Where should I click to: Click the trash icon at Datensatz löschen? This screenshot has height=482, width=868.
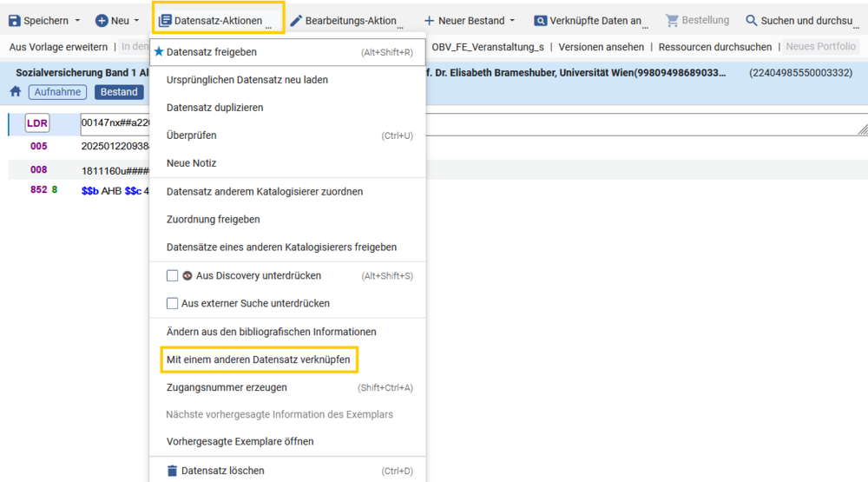coord(172,471)
